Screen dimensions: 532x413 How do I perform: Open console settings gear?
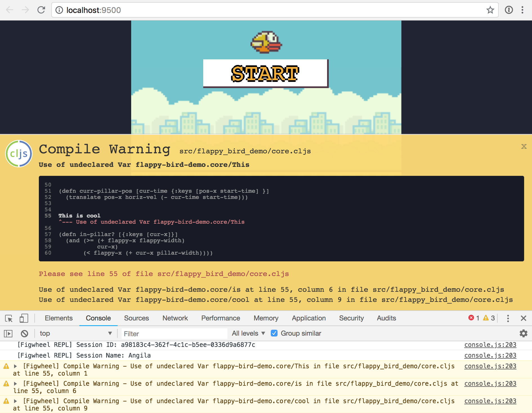click(x=523, y=333)
